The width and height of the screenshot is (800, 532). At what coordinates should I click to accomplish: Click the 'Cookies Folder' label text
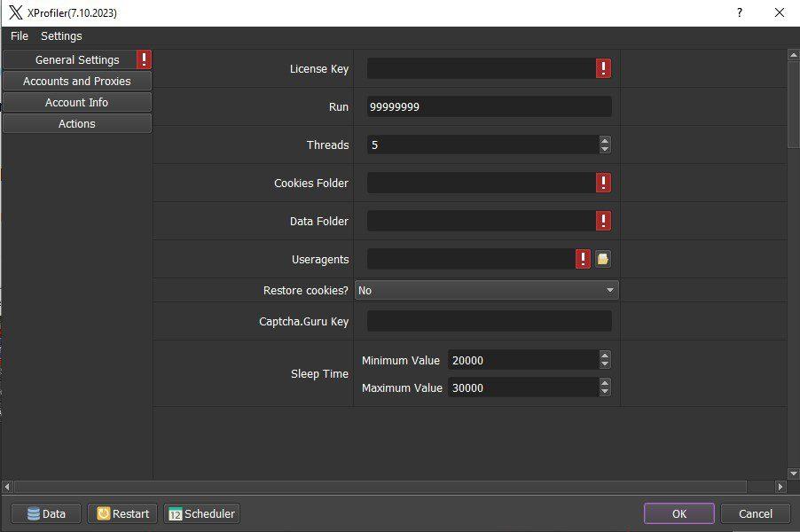[311, 184]
